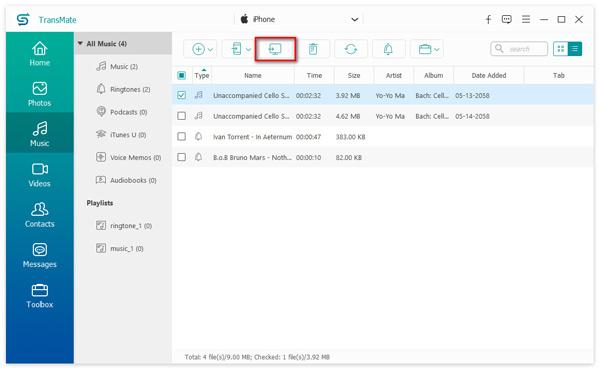Screen dimensions: 600x370
Task: Click the Refresh icon
Action: coord(351,49)
